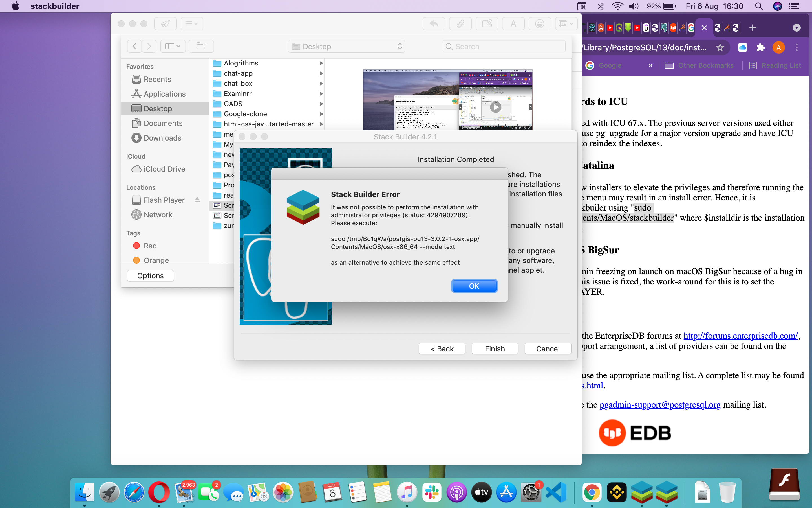
Task: Expand the Examinrr folder arrow
Action: click(x=321, y=94)
